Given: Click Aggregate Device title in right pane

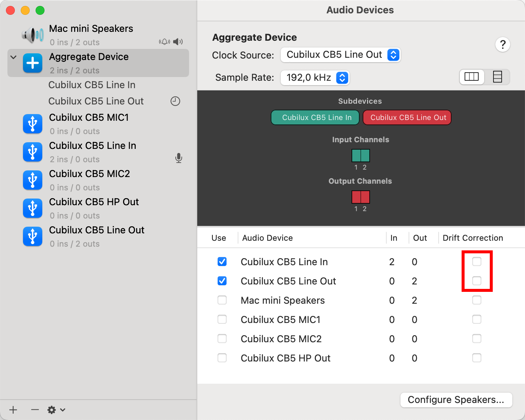Looking at the screenshot, I should click(254, 37).
